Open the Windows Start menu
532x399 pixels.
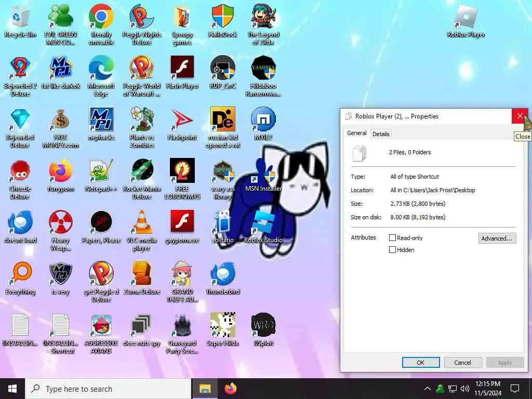(x=12, y=389)
